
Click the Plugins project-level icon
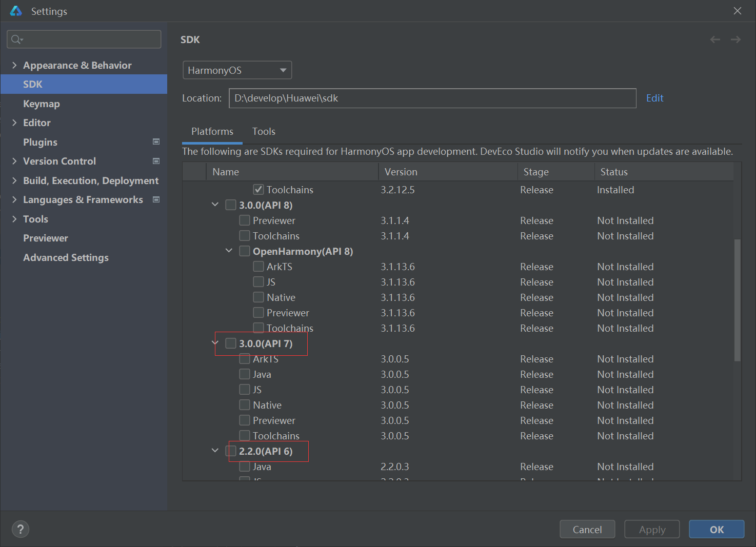(156, 141)
